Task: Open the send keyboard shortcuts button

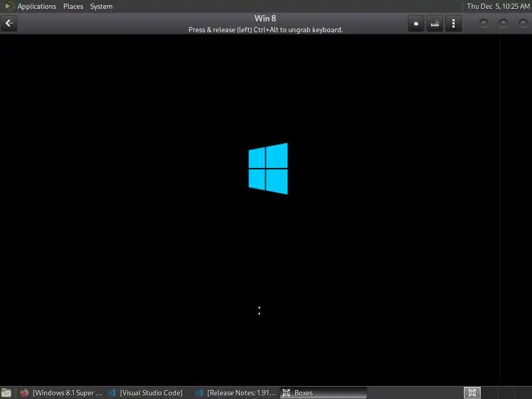Action: tap(435, 23)
